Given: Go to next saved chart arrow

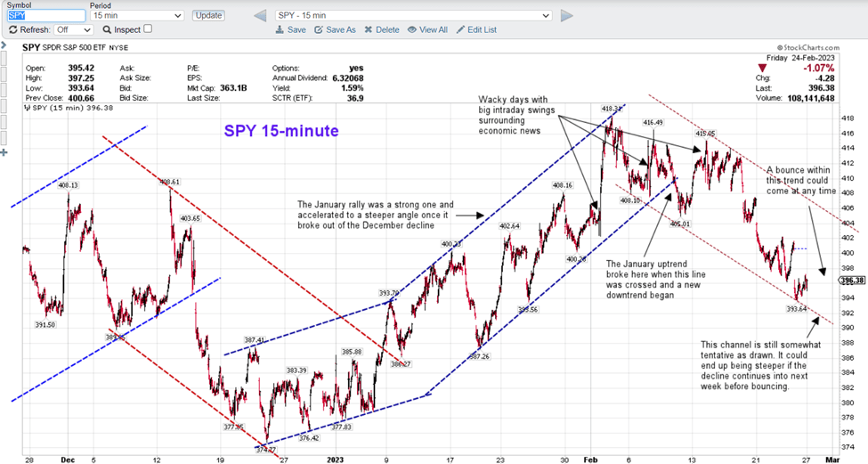Looking at the screenshot, I should (x=567, y=15).
